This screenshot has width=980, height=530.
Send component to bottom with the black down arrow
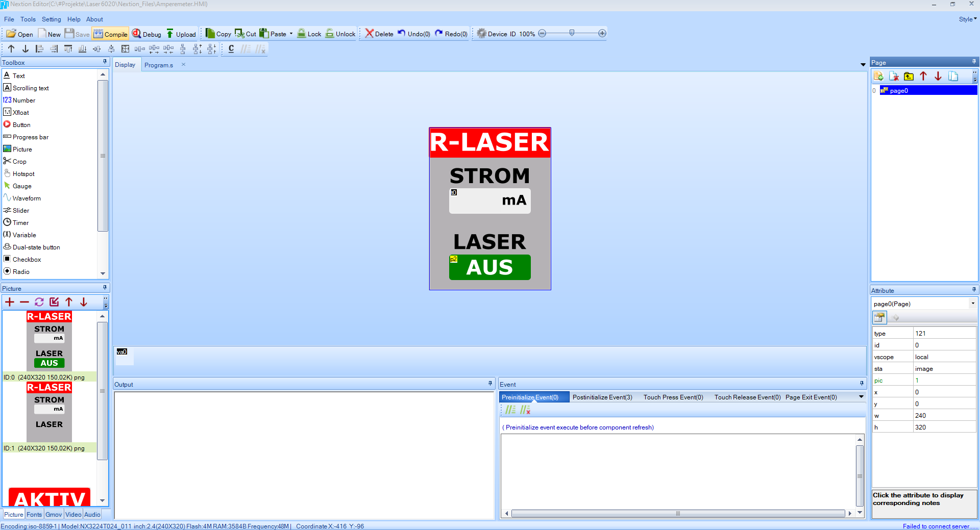26,49
